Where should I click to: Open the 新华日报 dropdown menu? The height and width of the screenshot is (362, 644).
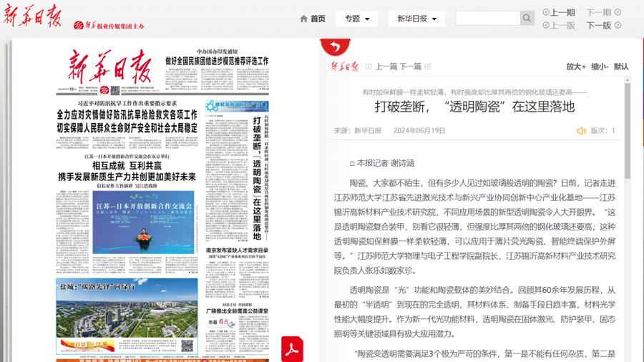[416, 19]
